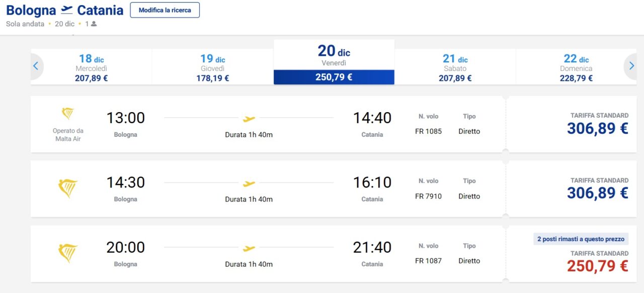Select the active 20 dic Venerdì tab
This screenshot has width=644, height=293.
334,62
